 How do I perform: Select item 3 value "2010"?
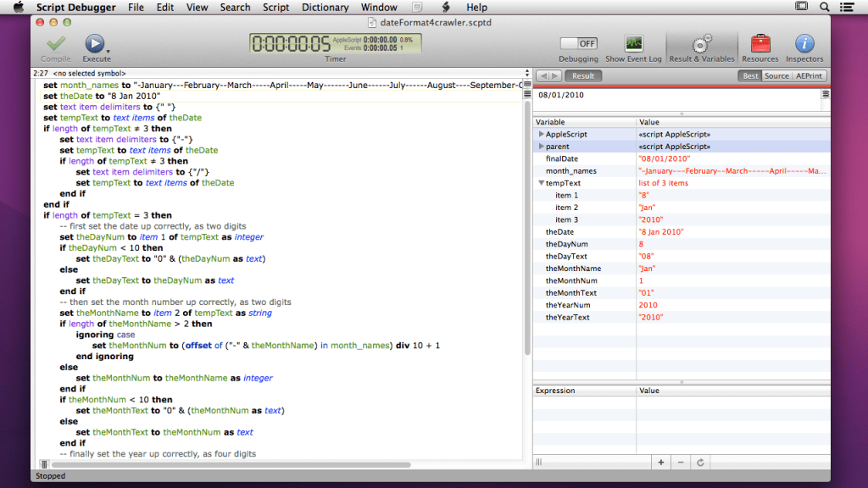click(651, 219)
